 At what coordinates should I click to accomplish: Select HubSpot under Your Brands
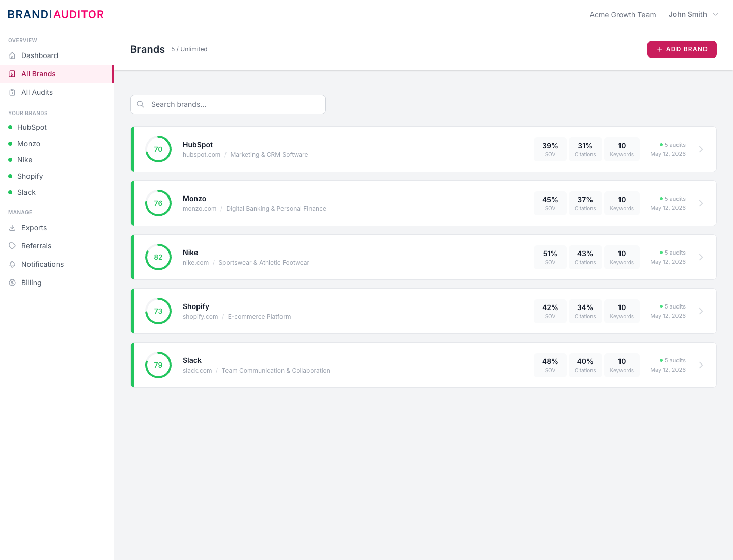[x=57, y=127]
